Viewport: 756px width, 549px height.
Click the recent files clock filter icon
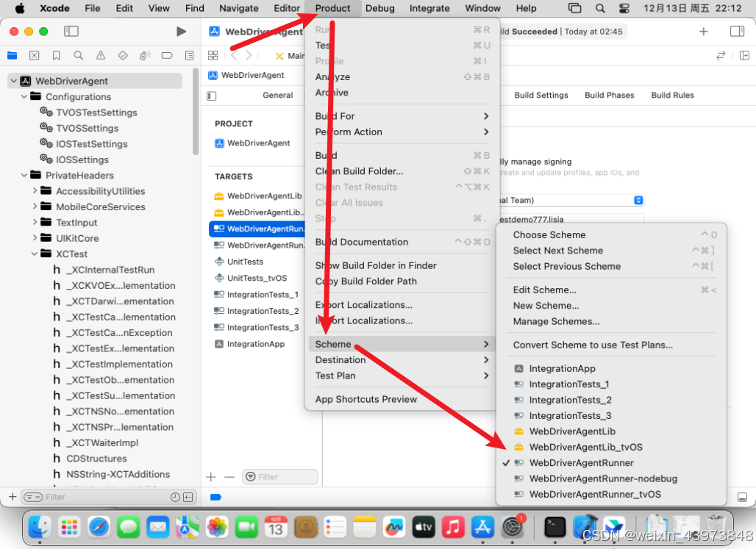175,497
